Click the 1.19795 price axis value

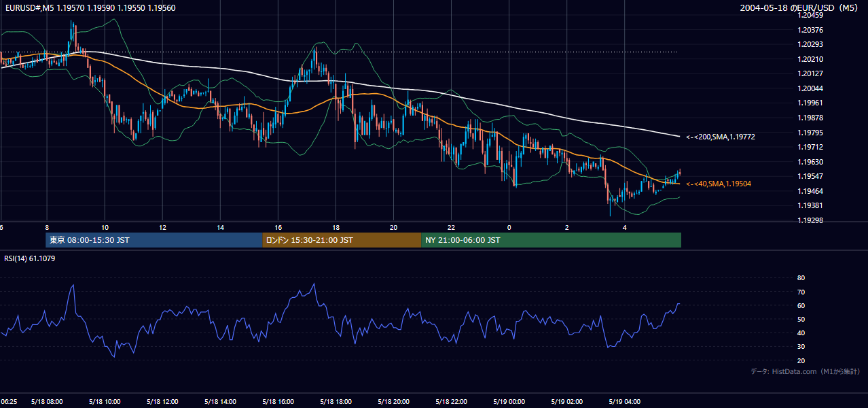(811, 133)
